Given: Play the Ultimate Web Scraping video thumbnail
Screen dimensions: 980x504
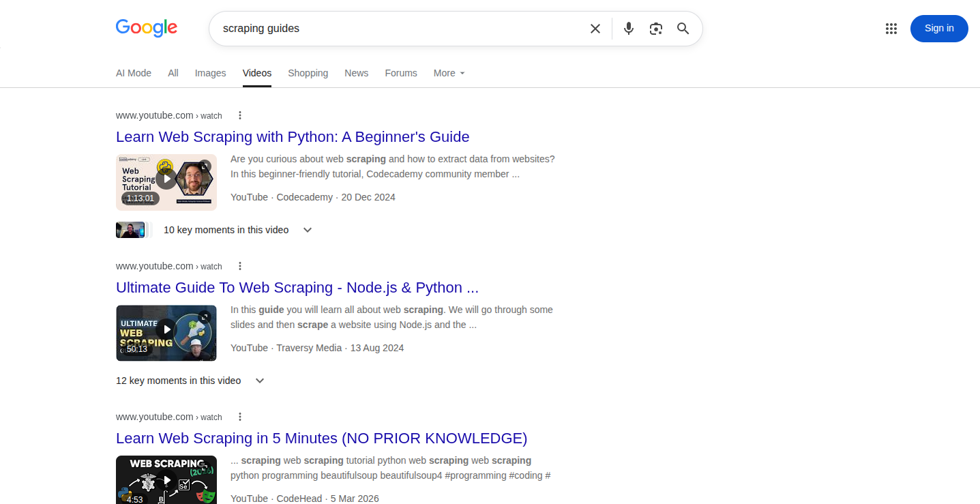Looking at the screenshot, I should (x=166, y=333).
